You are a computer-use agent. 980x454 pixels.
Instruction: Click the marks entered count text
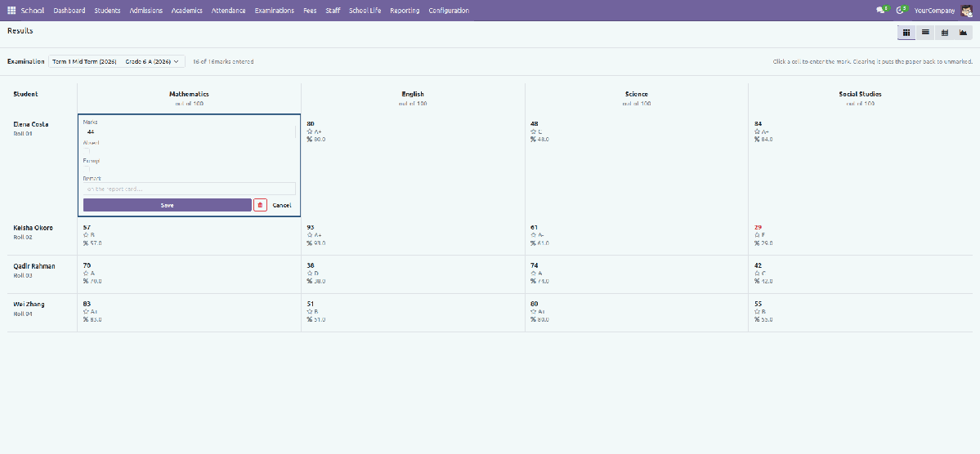[223, 62]
